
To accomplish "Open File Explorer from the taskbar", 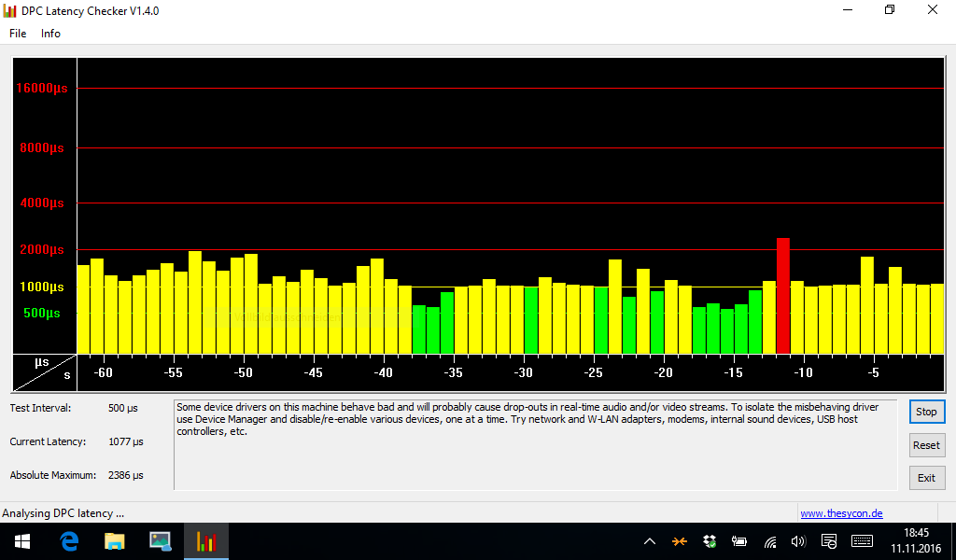I will point(115,541).
